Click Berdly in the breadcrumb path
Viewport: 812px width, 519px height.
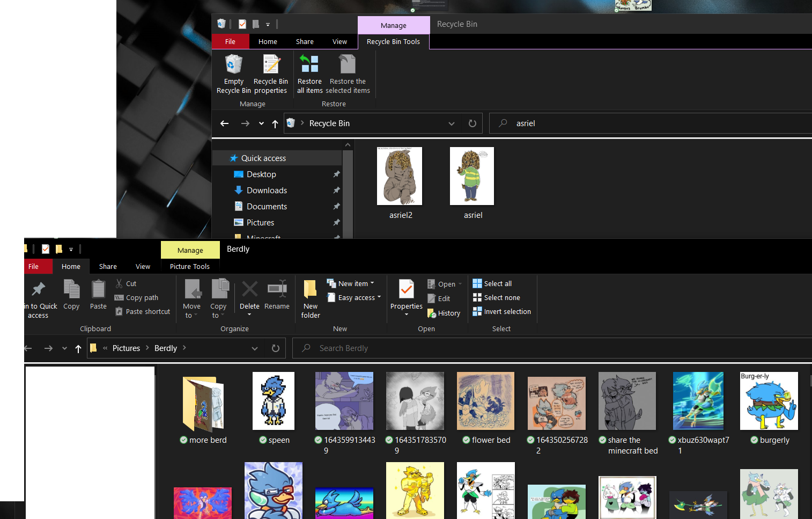[166, 348]
